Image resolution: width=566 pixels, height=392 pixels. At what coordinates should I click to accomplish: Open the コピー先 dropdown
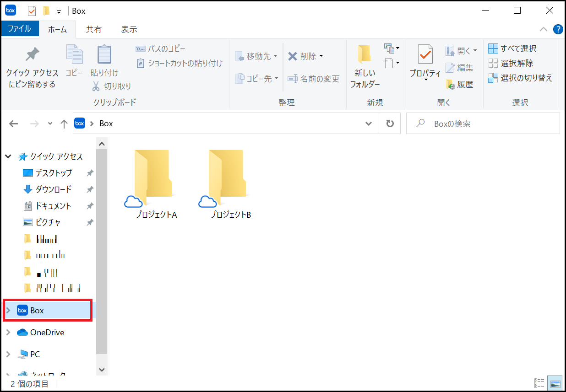tap(256, 79)
